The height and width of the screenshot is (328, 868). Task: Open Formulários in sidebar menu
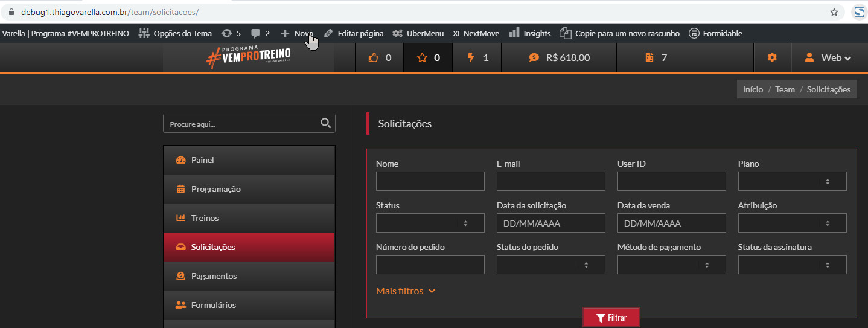pos(249,305)
